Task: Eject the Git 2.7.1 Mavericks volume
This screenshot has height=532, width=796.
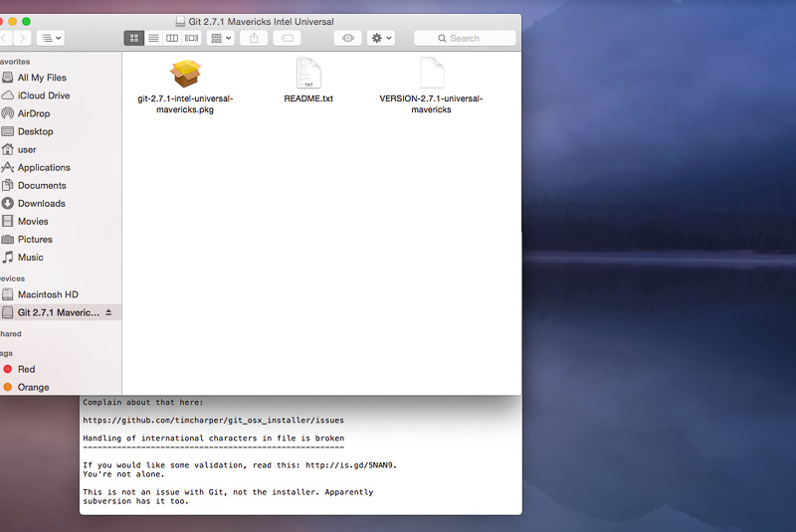Action: tap(108, 312)
